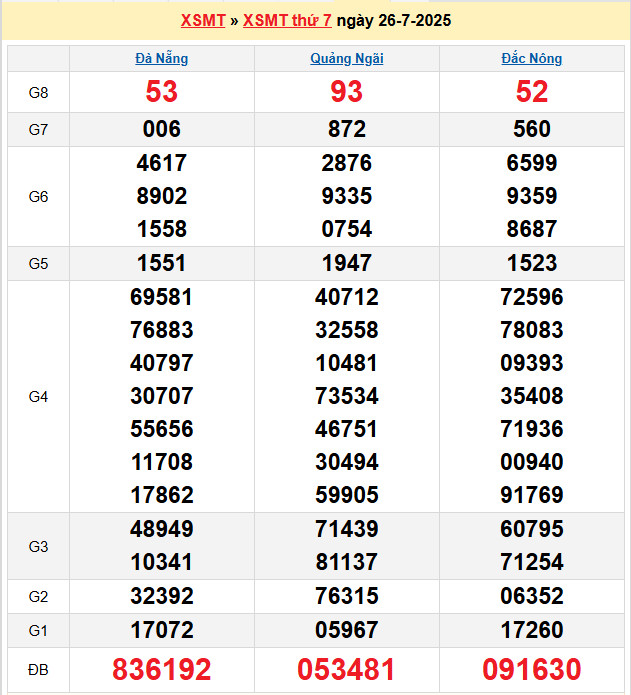This screenshot has width=631, height=695.
Task: Click G3 number 10341
Action: pos(162,562)
